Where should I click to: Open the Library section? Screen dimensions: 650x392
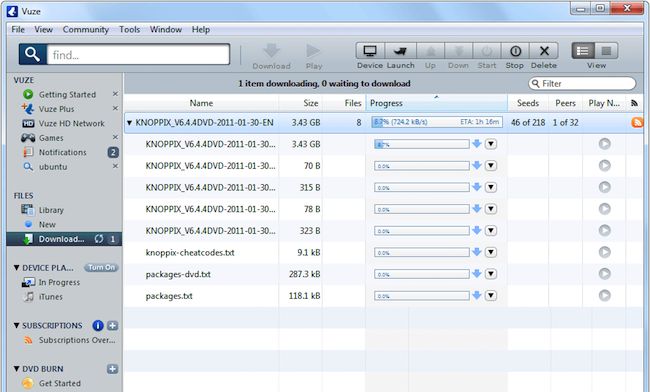51,210
